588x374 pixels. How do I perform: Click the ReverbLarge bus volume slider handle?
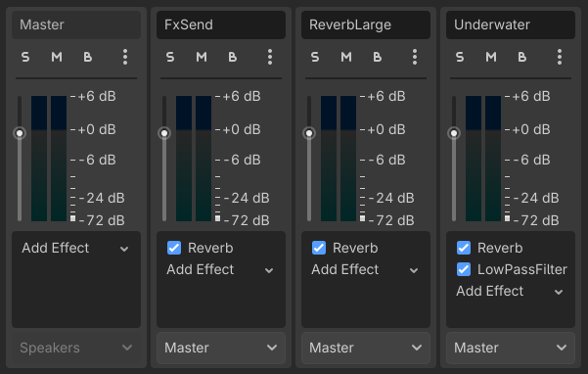pyautogui.click(x=309, y=133)
